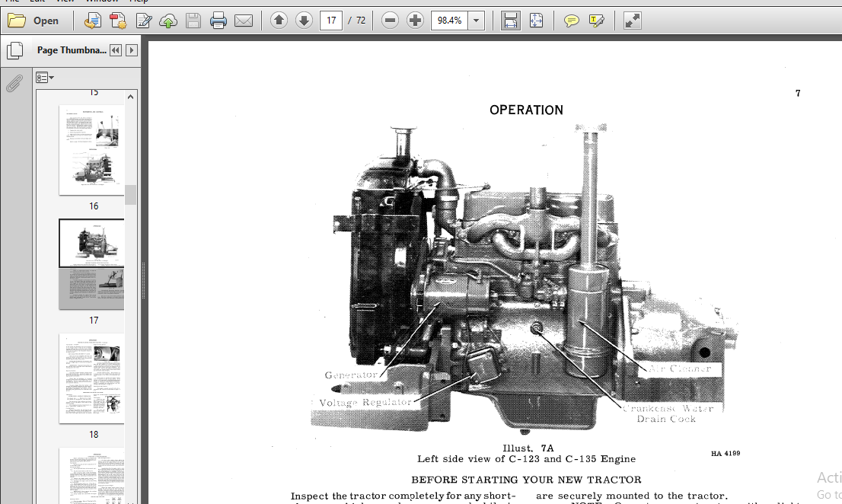Click the Voltage Regulator label
Screen dimensions: 842x504
tap(365, 403)
